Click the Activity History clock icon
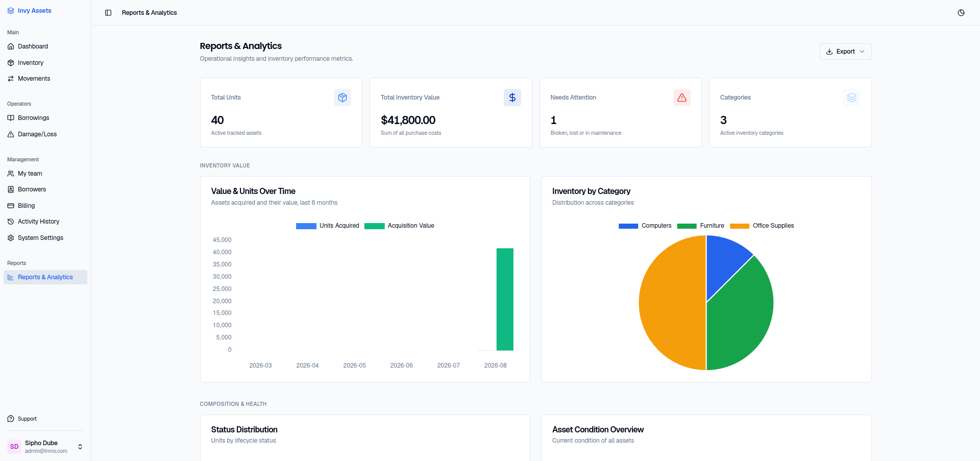The image size is (980, 461). (x=11, y=222)
